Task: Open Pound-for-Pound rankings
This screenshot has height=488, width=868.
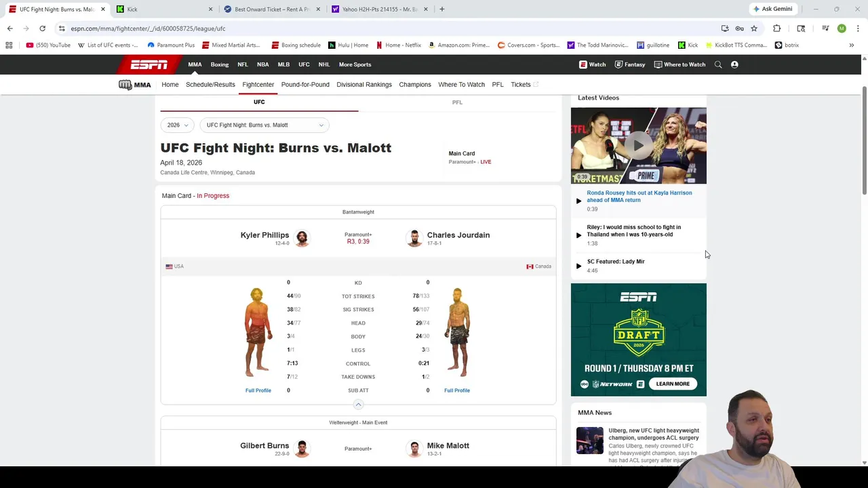Action: [x=305, y=85]
